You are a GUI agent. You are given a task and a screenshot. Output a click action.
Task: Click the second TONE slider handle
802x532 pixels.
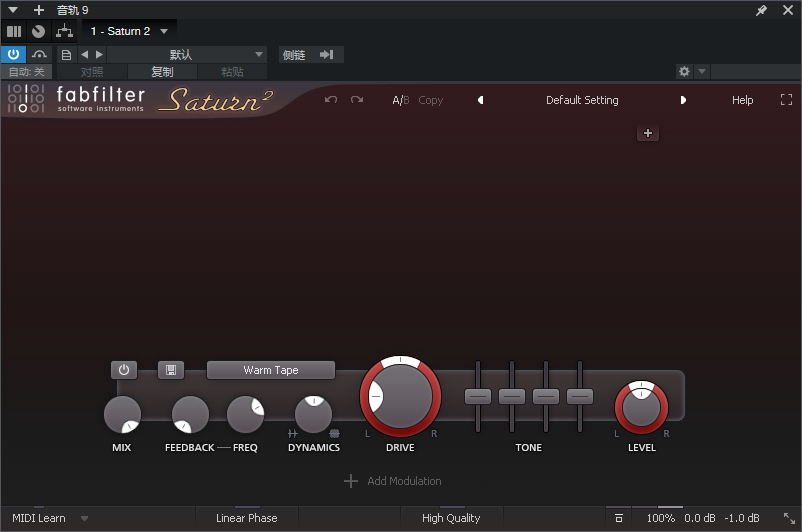coord(511,396)
